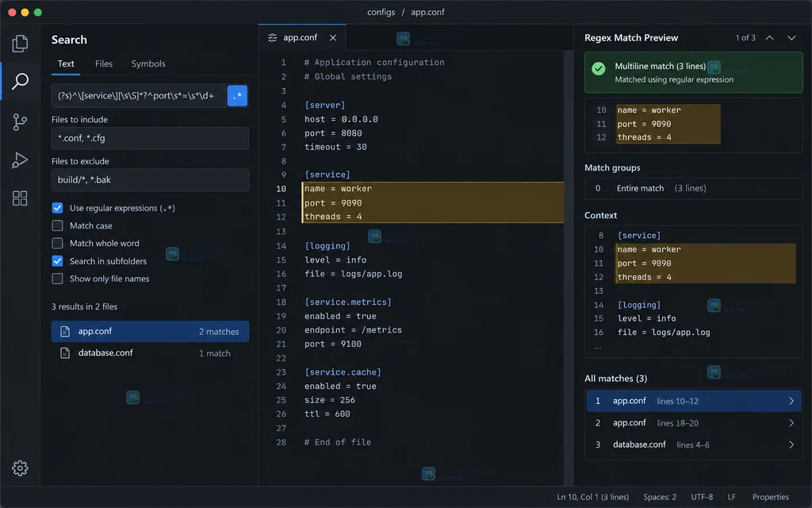Change Spaces: 2 indentation in status bar
The width and height of the screenshot is (812, 508).
tap(660, 497)
